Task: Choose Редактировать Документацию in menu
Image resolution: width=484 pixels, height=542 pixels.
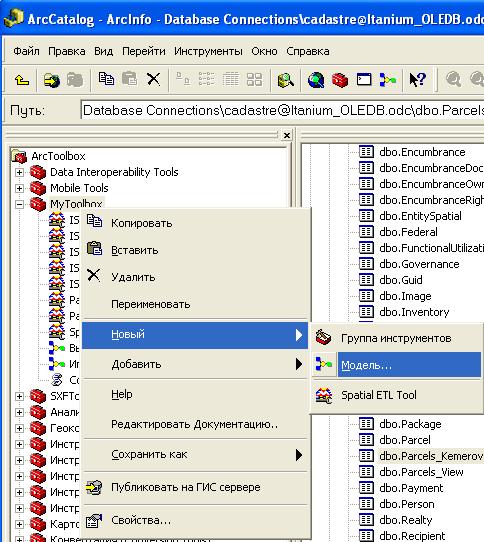Action: (195, 424)
